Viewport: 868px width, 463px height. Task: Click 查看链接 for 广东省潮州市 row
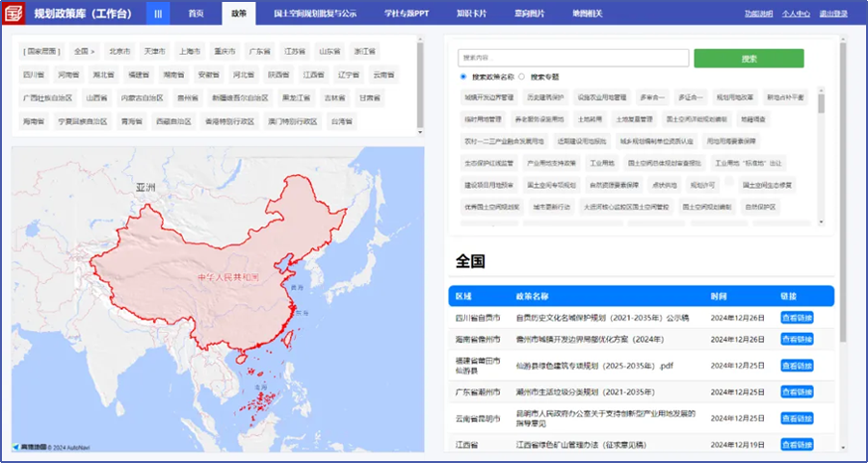click(797, 392)
